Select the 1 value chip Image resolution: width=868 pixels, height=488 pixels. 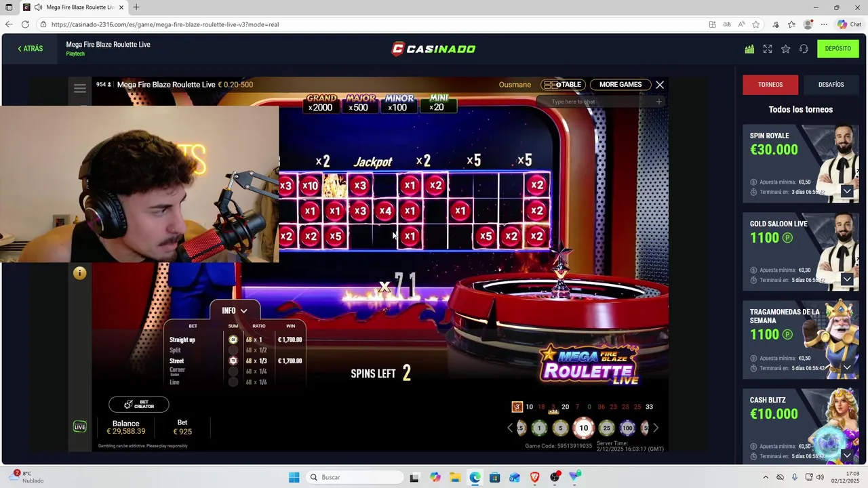[x=539, y=428]
